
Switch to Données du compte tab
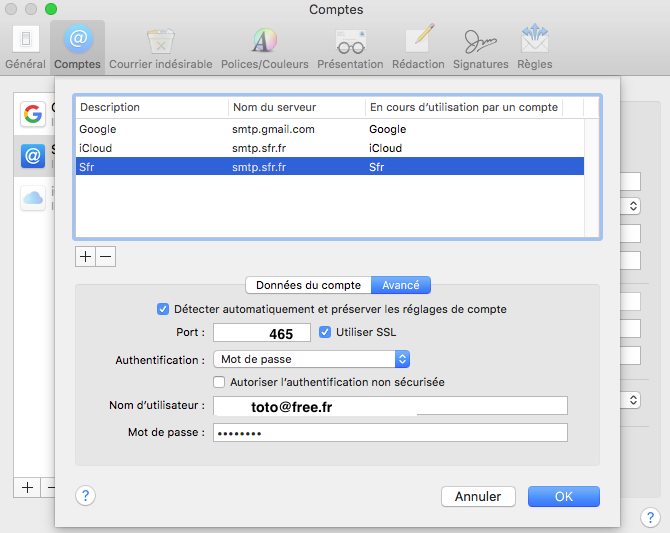(x=308, y=285)
